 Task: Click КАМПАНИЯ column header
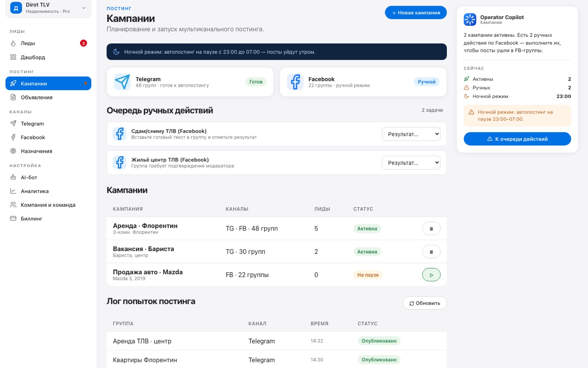(128, 209)
